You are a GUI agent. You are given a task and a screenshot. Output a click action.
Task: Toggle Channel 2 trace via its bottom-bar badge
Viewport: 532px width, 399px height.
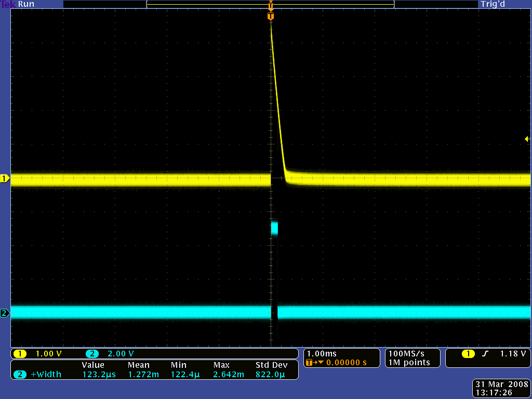pos(92,353)
